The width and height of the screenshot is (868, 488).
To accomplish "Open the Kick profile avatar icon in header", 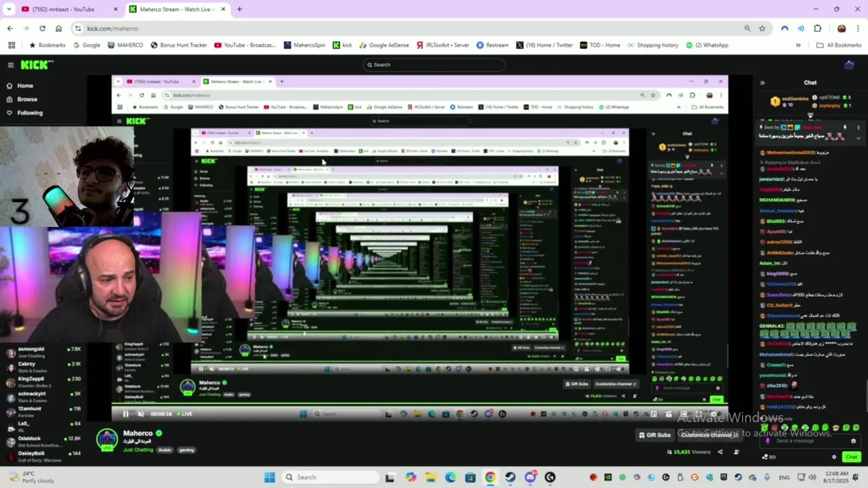I will click(849, 65).
